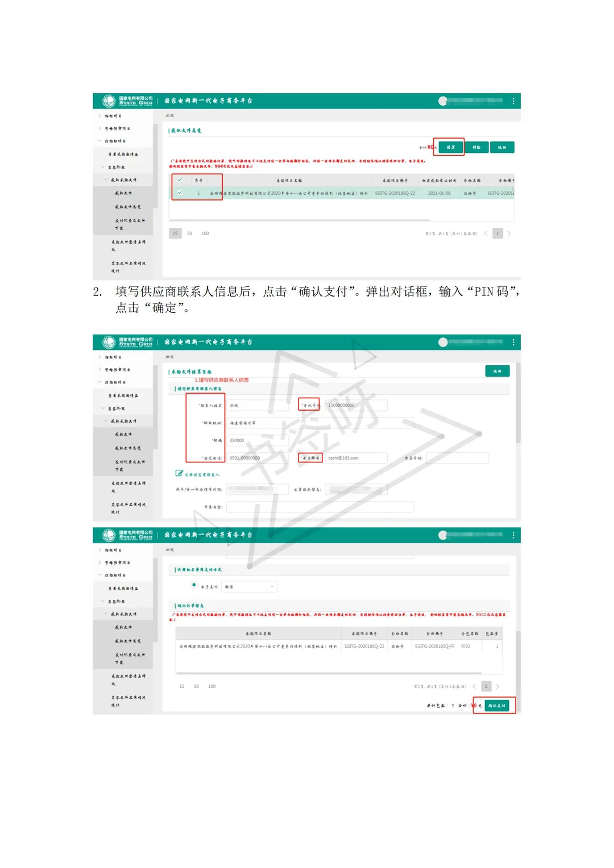
Task: Click the user avatar icon in the header
Action: pos(442,100)
